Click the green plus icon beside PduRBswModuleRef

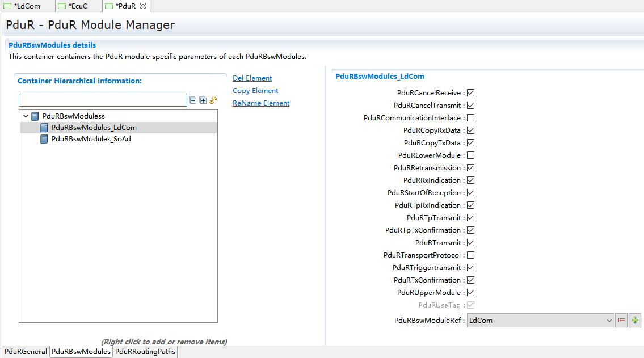pos(635,321)
